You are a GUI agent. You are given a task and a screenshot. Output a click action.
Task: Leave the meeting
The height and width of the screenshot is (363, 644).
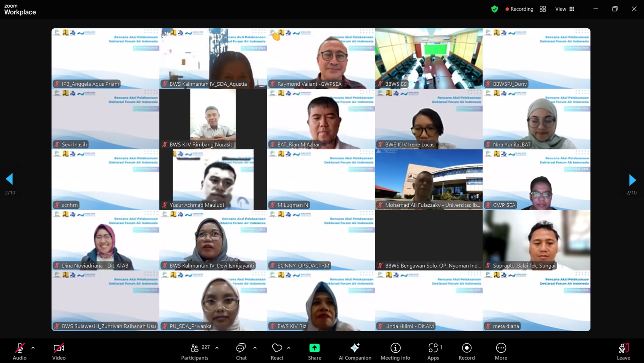(623, 351)
